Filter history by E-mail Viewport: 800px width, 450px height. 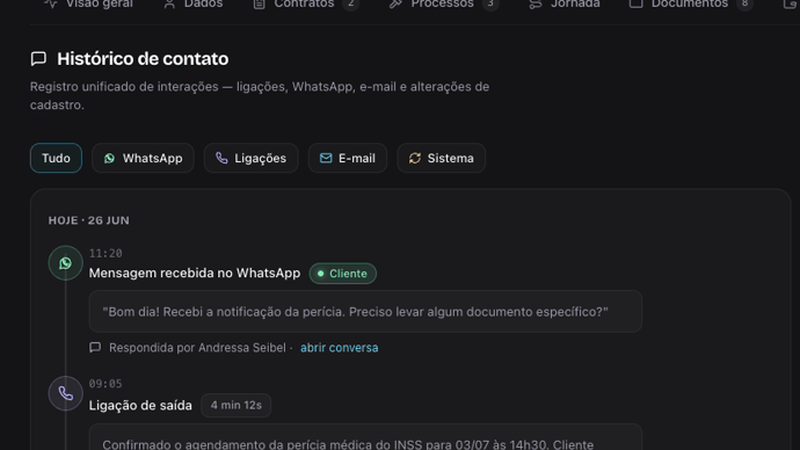pos(347,158)
